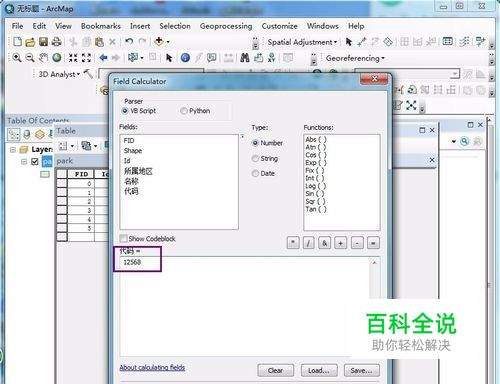Open the Select Features dropdown arrow

click(x=142, y=58)
